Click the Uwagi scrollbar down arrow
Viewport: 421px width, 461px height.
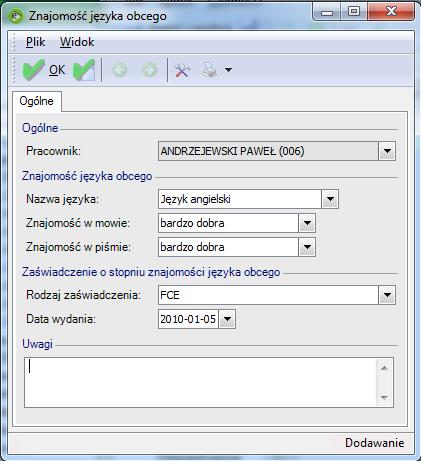(384, 397)
